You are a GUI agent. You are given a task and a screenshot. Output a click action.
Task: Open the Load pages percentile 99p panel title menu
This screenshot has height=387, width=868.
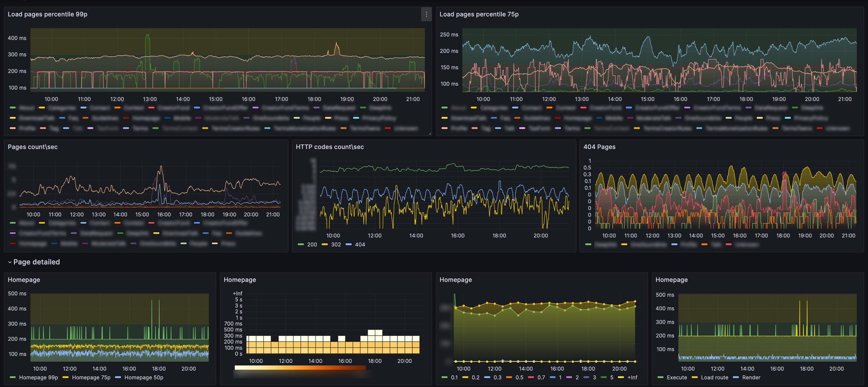pyautogui.click(x=47, y=14)
